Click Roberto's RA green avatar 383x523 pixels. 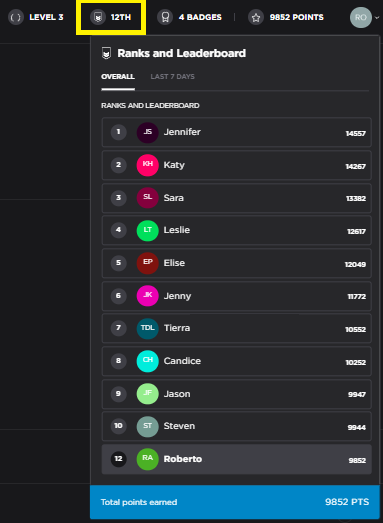(x=147, y=459)
